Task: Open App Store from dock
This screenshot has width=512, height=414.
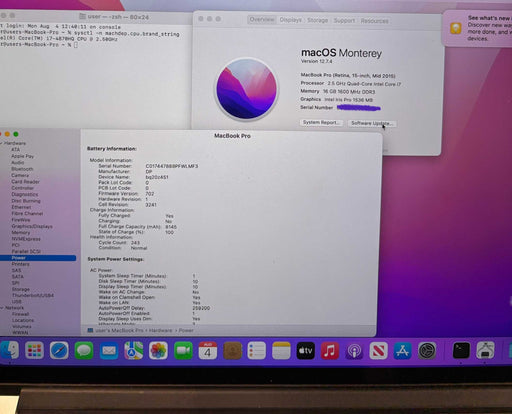Action: coord(402,351)
